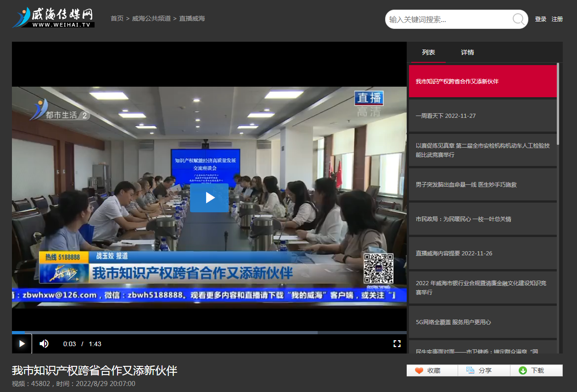577x392 pixels.
Task: Mute the video volume speaker icon
Action: click(44, 344)
